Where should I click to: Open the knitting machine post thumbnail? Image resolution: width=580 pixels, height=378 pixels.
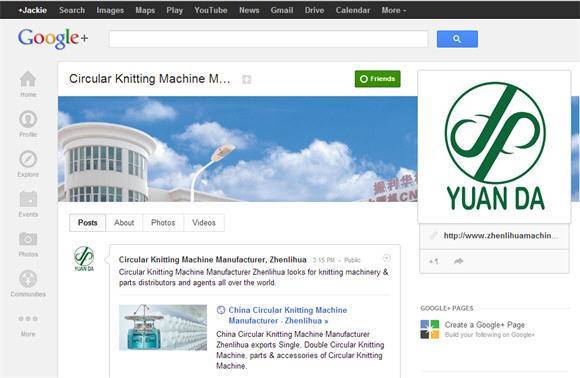point(163,327)
